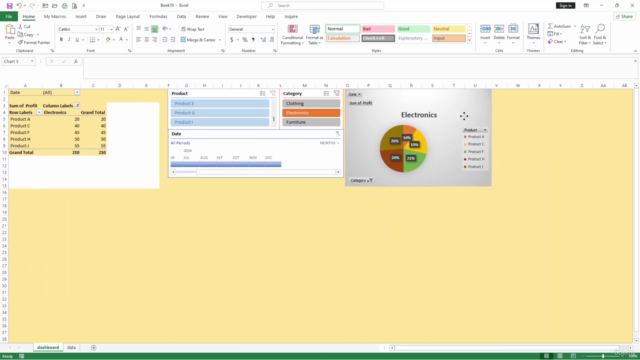The image size is (640, 360).
Task: Click the Share button
Action: (624, 16)
